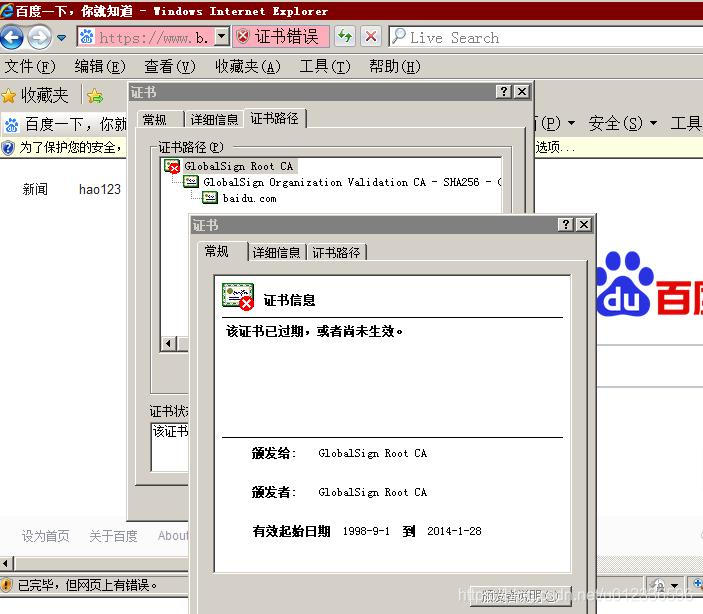Open the recent pages dropdown arrow
The width and height of the screenshot is (703, 614).
(61, 38)
